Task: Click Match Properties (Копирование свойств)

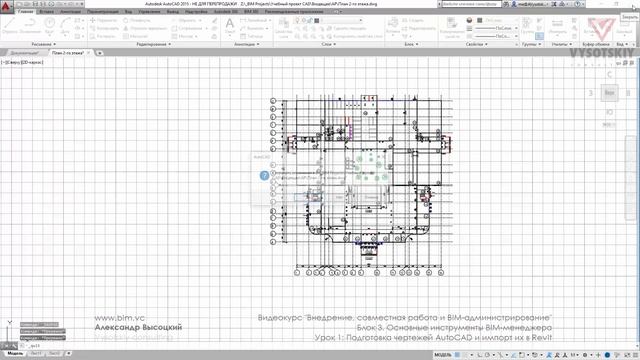Action: (452, 28)
